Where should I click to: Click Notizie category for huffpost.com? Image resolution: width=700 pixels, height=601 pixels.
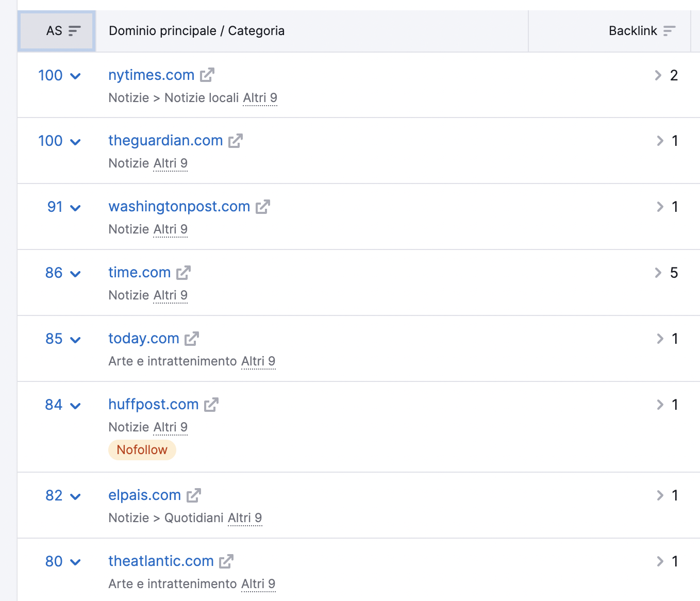[129, 427]
